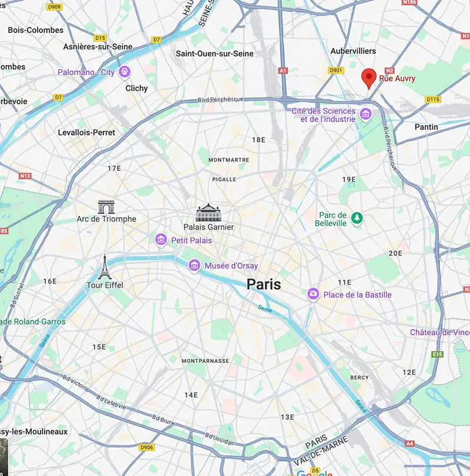Click the large Paris city label
Screen dimensions: 470x476
point(264,284)
